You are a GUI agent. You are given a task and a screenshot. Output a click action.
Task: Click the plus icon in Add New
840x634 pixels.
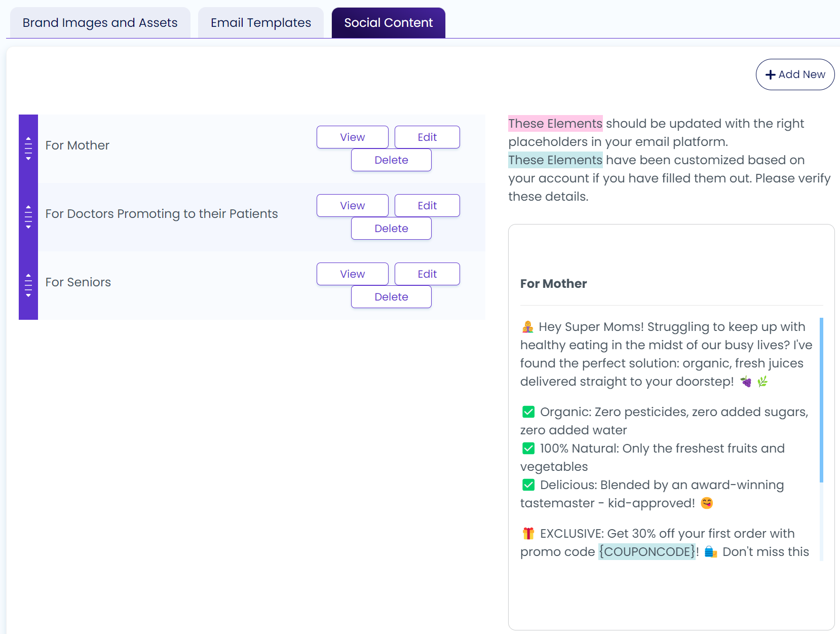click(x=771, y=74)
